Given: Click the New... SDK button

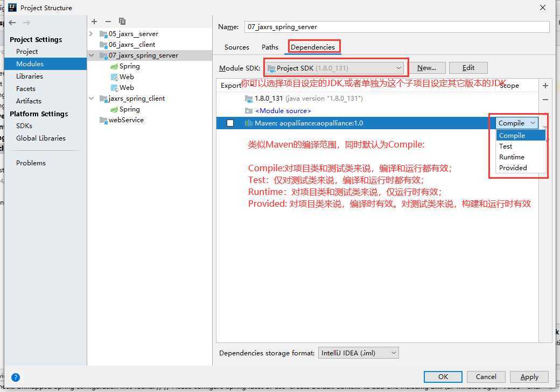Looking at the screenshot, I should [x=427, y=68].
